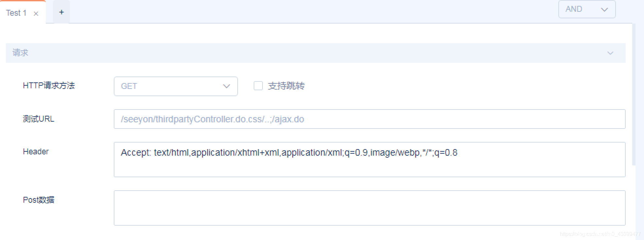The width and height of the screenshot is (644, 240).
Task: Click inside the Post数据 text area
Action: (369, 208)
